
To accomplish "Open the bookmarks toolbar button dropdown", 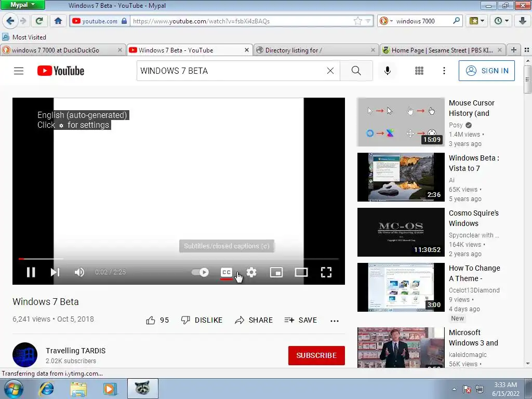I will (x=477, y=21).
